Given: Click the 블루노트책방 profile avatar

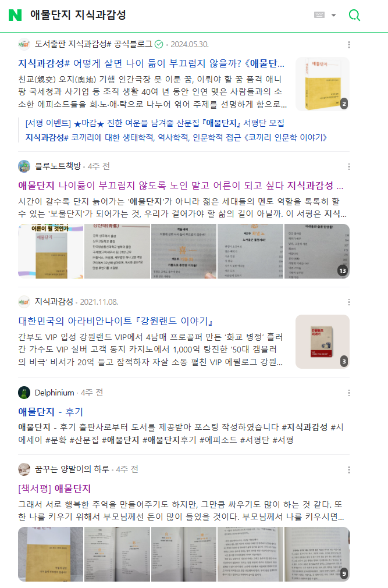Looking at the screenshot, I should [24, 166].
